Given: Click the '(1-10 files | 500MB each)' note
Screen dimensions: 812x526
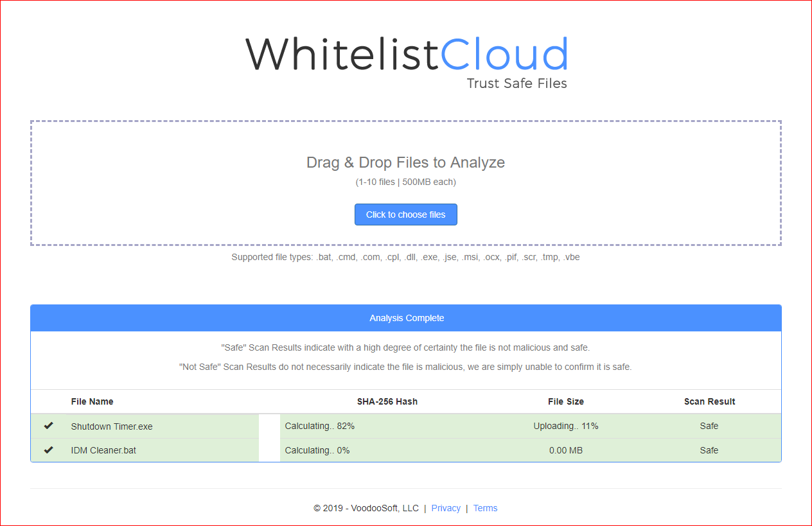Looking at the screenshot, I should pyautogui.click(x=406, y=182).
